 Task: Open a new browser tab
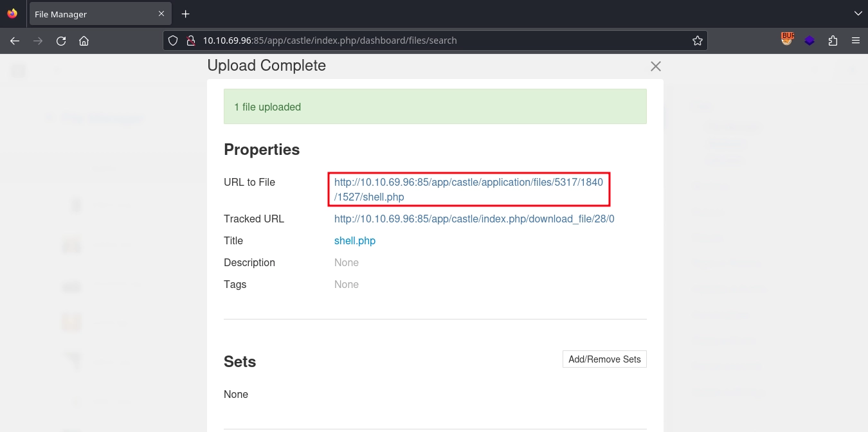tap(186, 14)
